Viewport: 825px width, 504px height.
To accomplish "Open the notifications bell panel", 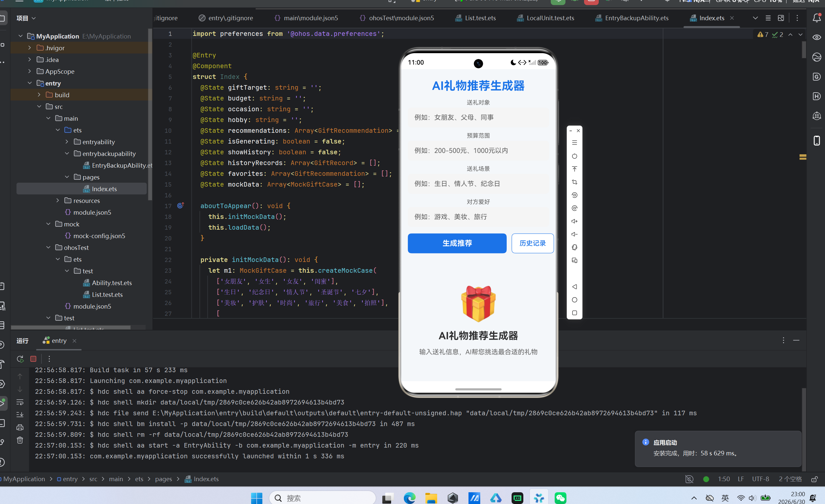I will (x=817, y=18).
